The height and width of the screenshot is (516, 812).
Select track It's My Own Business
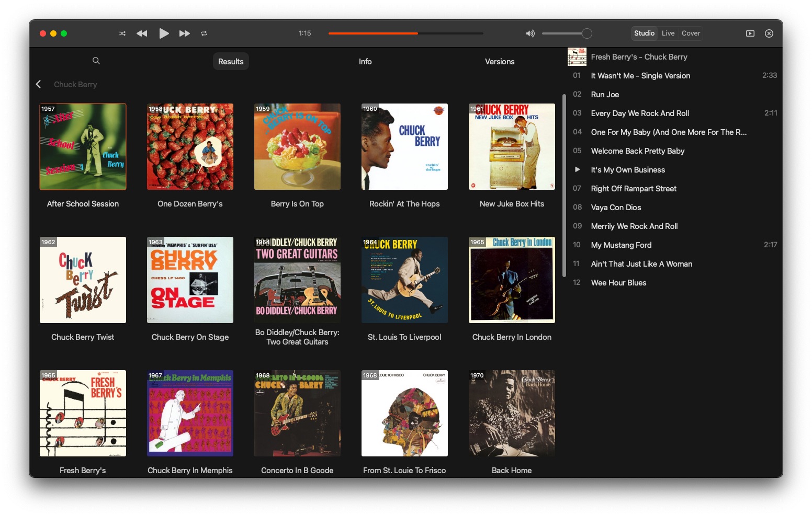(x=675, y=170)
